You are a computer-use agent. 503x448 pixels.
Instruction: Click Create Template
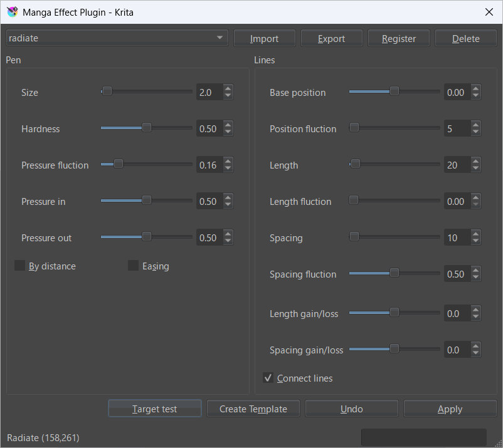253,409
